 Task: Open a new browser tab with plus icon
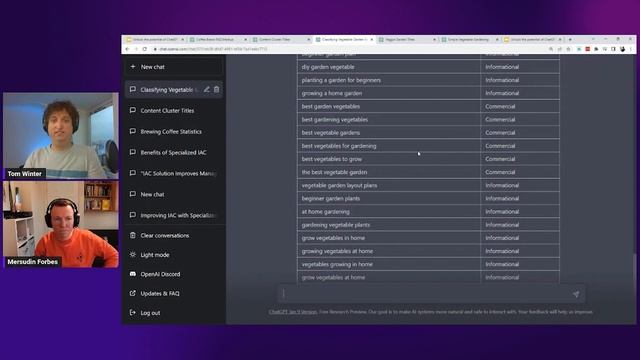(x=570, y=40)
